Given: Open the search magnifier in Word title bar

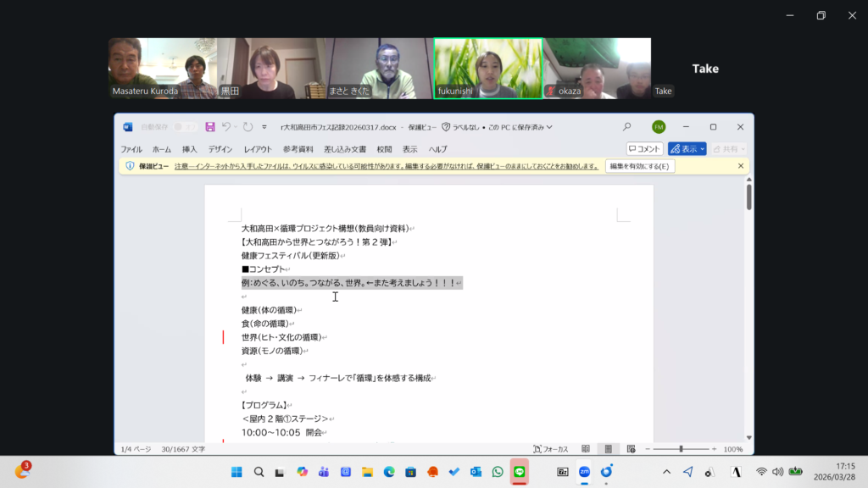Looking at the screenshot, I should click(x=626, y=127).
